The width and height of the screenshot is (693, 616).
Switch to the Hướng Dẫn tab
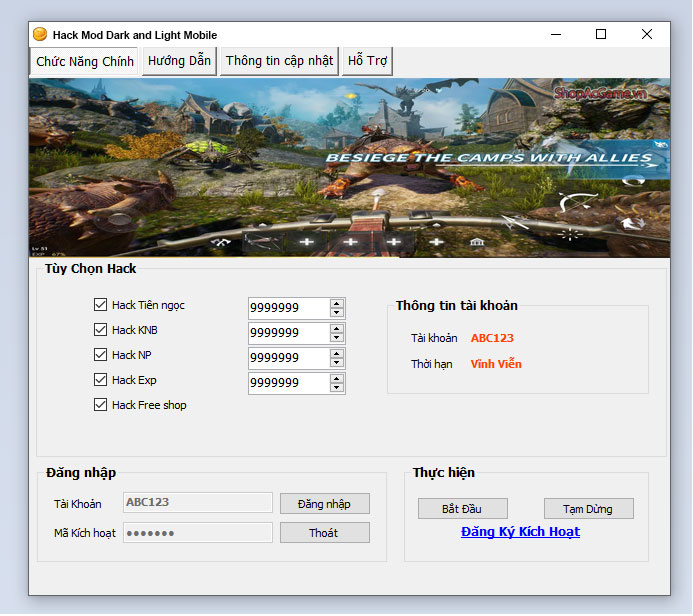coord(179,61)
